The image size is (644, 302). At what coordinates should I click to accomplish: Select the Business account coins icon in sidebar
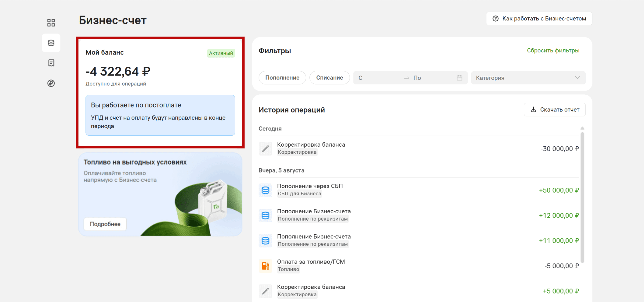pos(51,43)
